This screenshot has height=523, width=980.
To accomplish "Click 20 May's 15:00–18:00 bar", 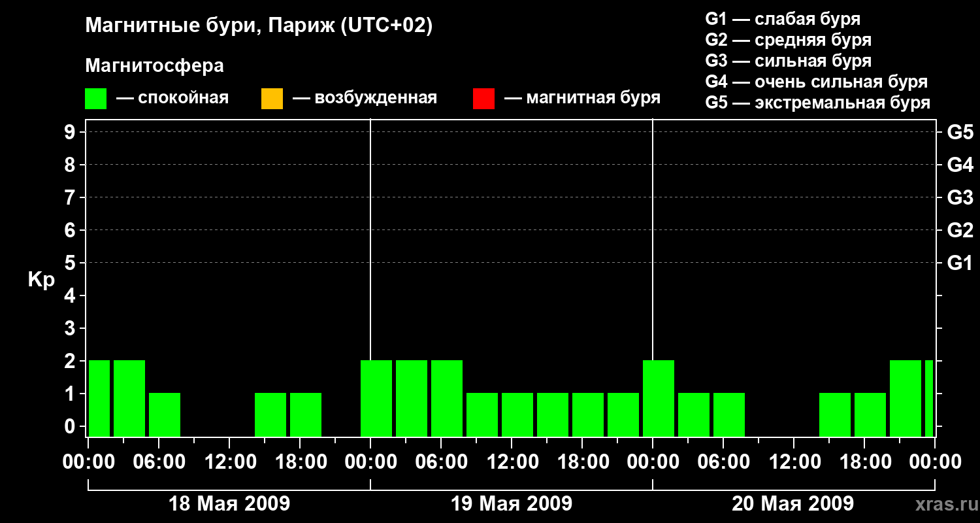I will point(835,414).
